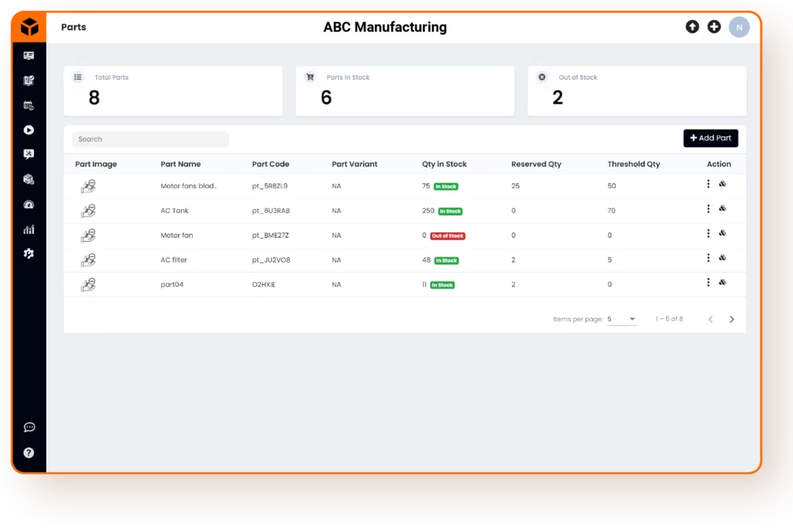
Task: Click the Add Part button
Action: pos(711,138)
